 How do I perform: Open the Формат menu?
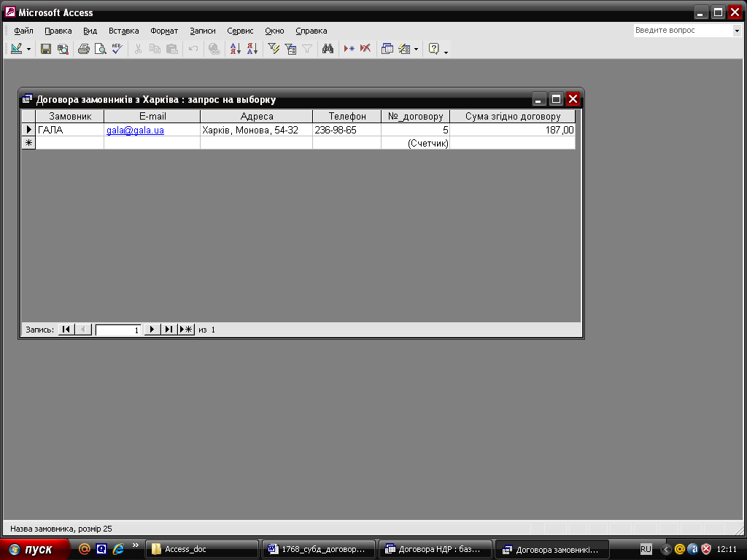164,31
